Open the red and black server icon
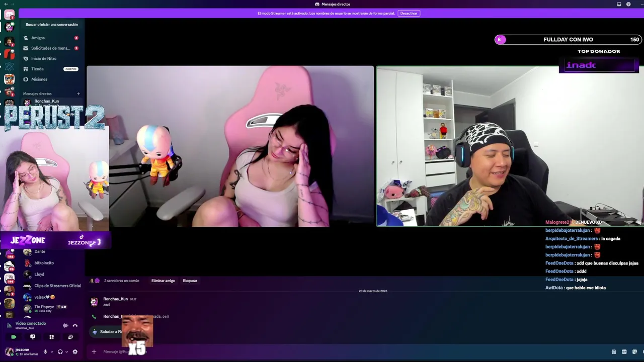644x362 pixels. point(9,53)
